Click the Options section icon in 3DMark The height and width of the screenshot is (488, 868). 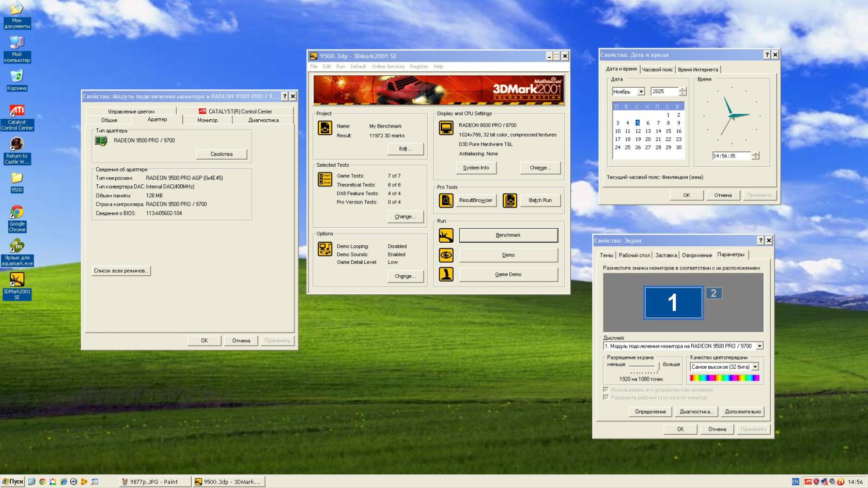tap(325, 249)
